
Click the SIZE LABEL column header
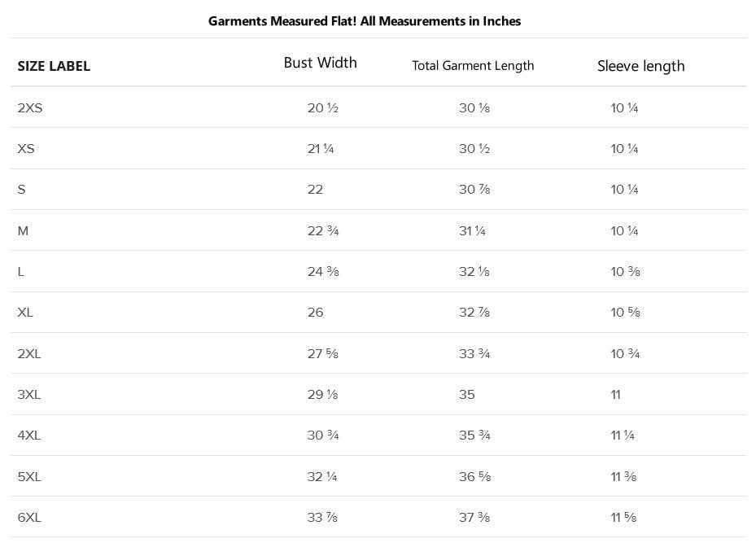(x=54, y=66)
